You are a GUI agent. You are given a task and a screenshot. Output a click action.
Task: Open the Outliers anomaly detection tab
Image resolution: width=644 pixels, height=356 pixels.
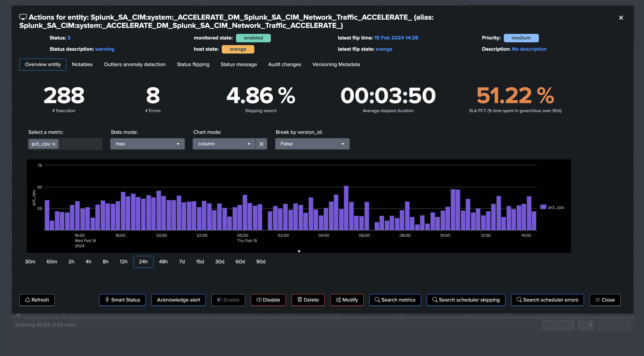[135, 64]
